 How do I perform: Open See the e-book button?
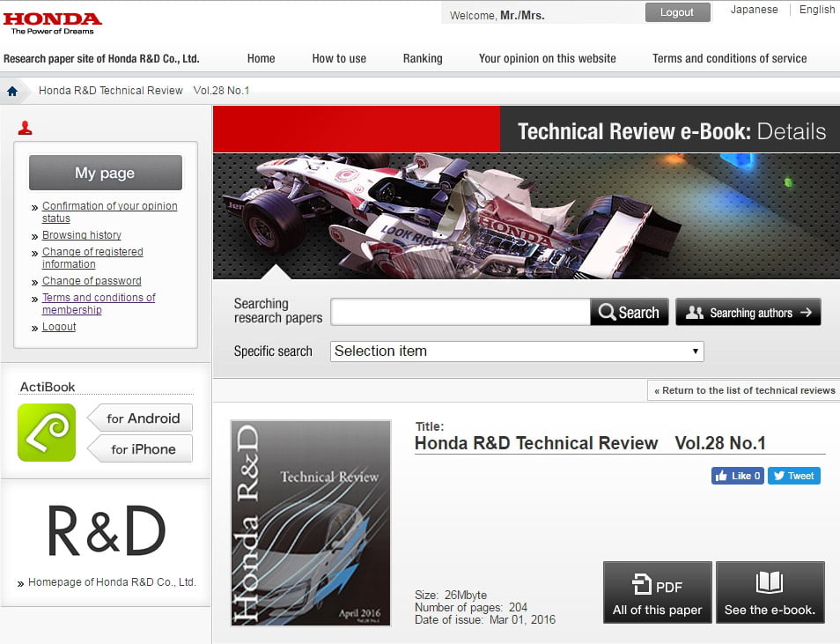[770, 593]
